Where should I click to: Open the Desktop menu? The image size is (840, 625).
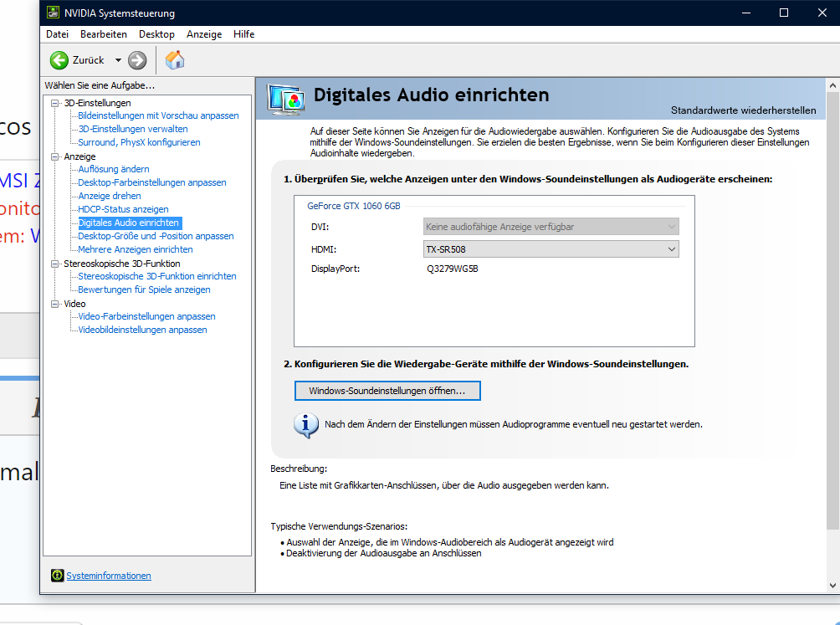(156, 34)
